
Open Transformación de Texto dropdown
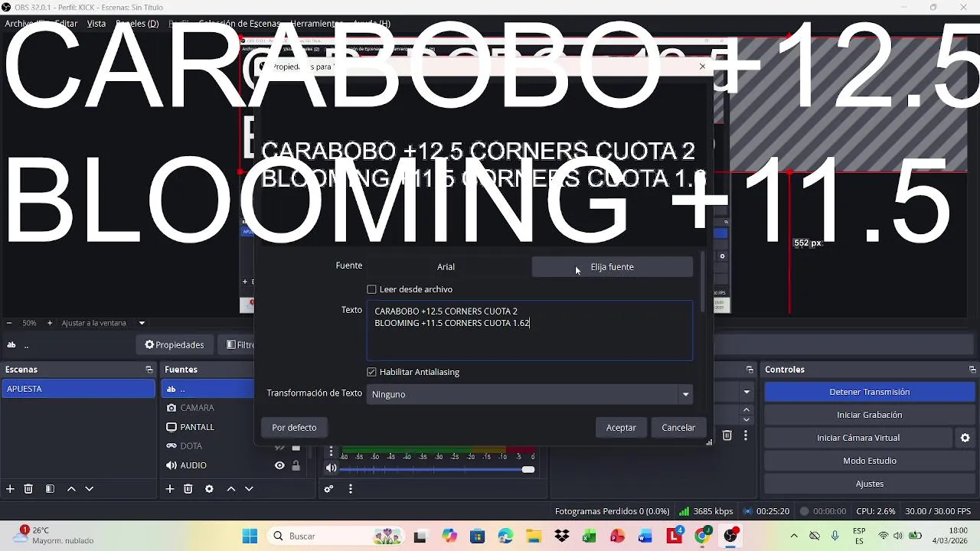pyautogui.click(x=530, y=394)
